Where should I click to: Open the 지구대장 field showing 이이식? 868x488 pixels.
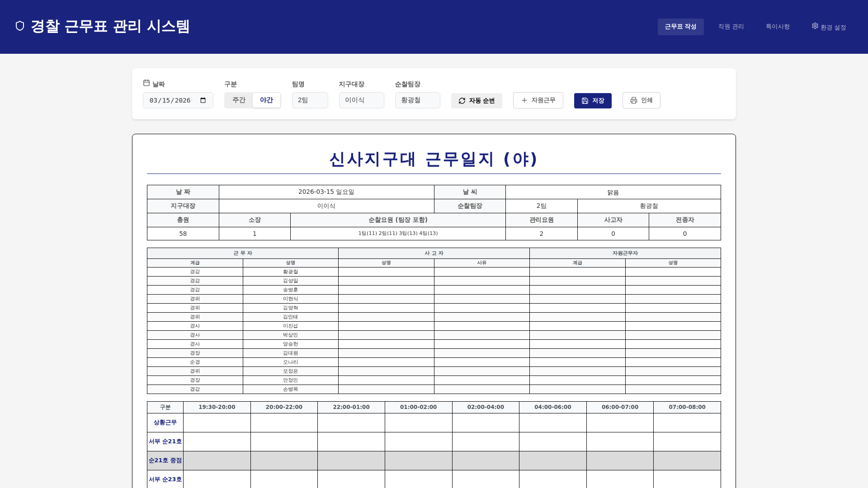(361, 100)
